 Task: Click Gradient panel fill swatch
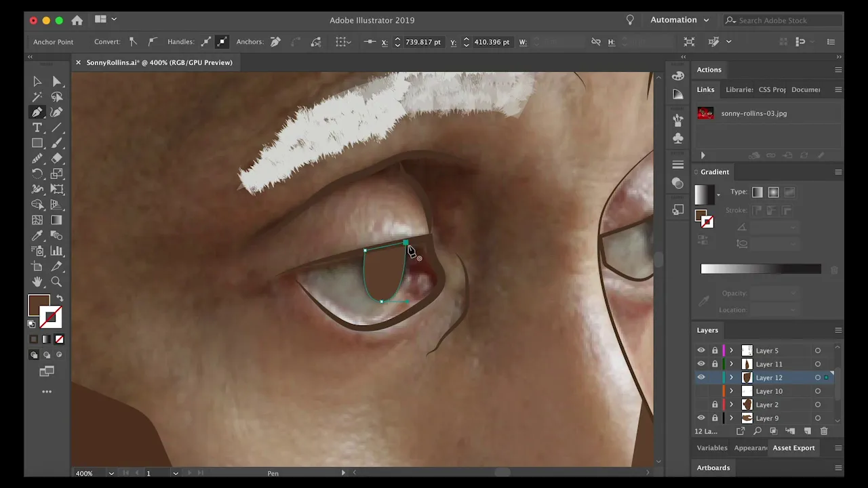point(701,215)
